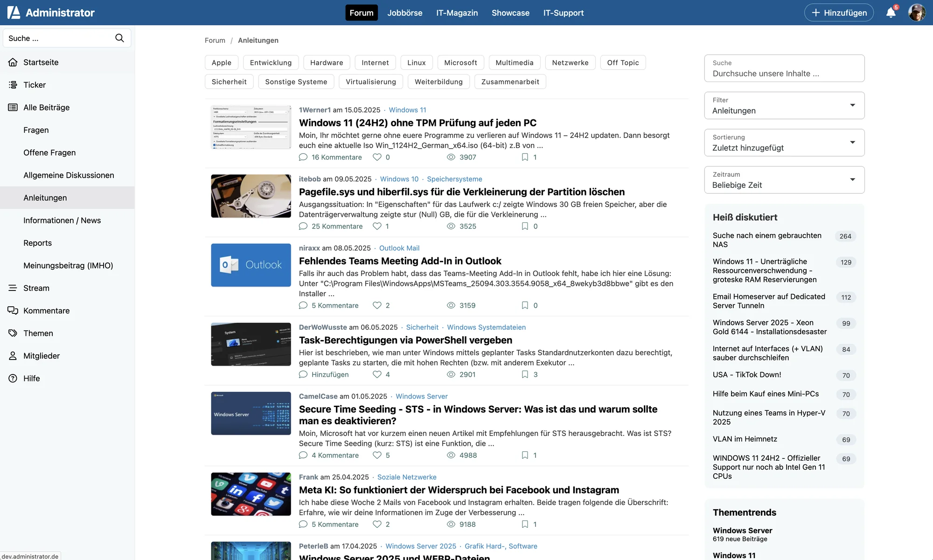Like the Pagefile.sys post with heart icon
This screenshot has width=933, height=560.
coord(377,226)
